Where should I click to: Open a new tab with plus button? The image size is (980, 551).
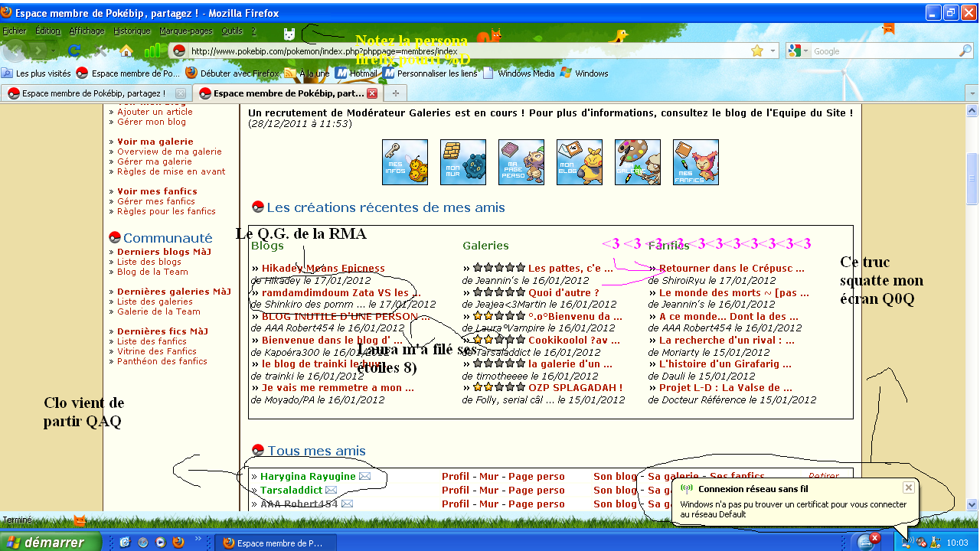(x=395, y=93)
